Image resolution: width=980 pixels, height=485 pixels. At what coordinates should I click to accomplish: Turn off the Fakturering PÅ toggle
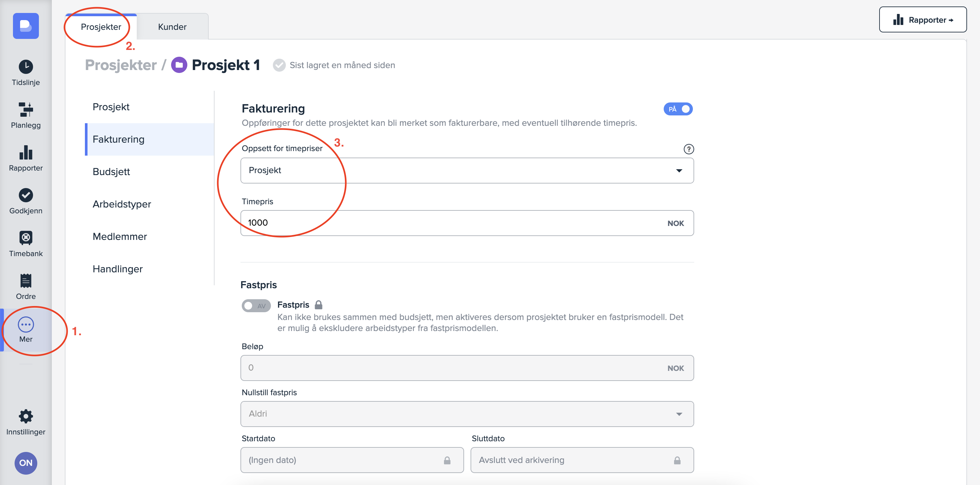click(678, 109)
